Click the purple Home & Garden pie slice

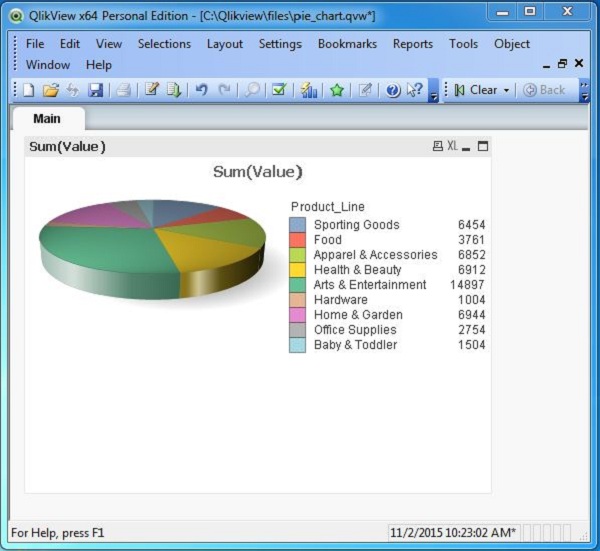point(99,216)
